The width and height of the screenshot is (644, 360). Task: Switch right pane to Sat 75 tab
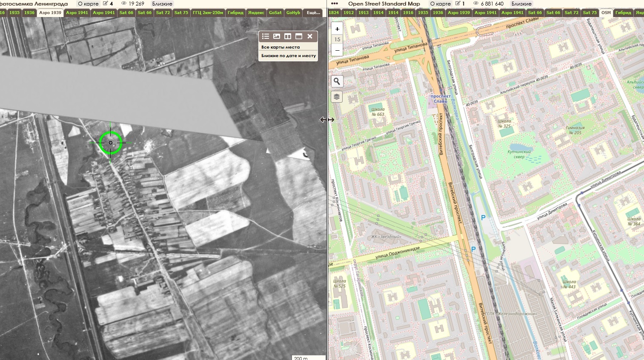point(590,12)
